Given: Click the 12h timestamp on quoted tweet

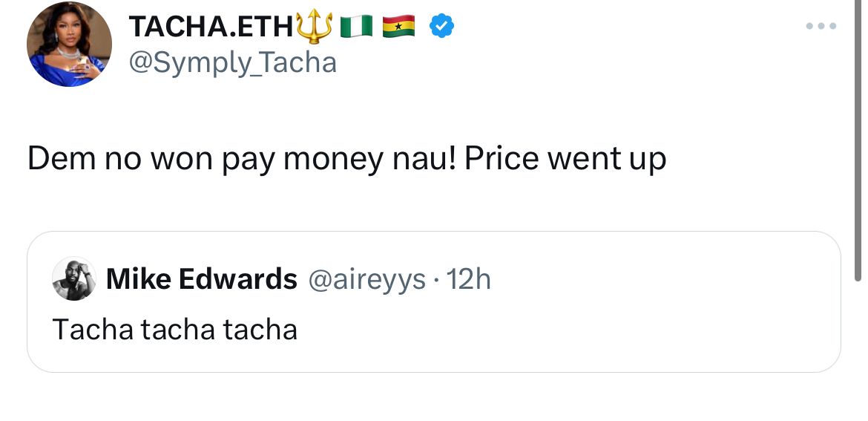Looking at the screenshot, I should click(x=468, y=279).
